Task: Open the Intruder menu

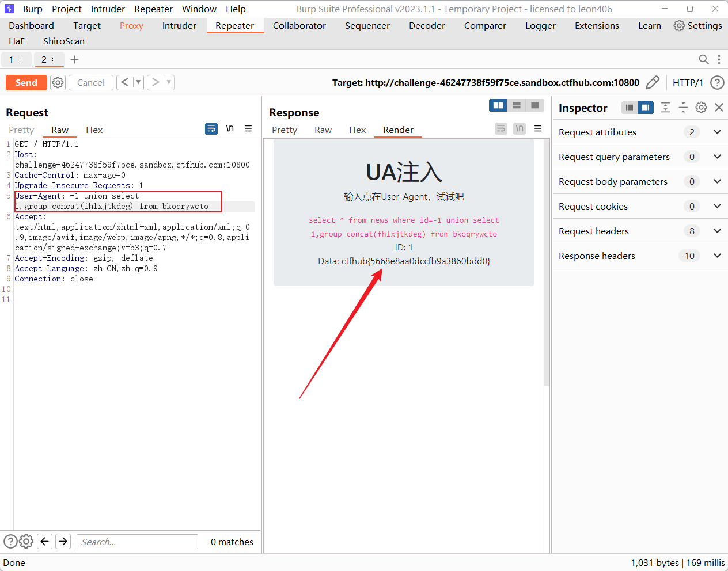Action: tap(108, 9)
